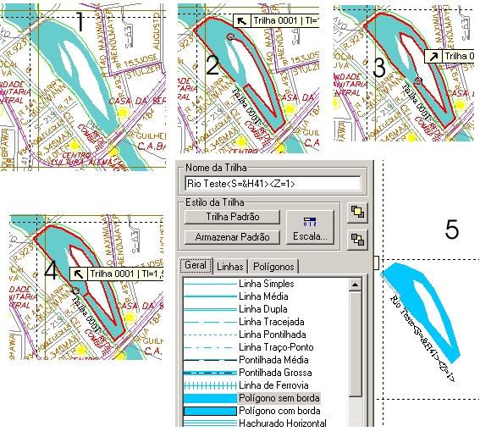Screen dimensions: 480x448
Task: Select the Geral tab
Action: [x=196, y=265]
